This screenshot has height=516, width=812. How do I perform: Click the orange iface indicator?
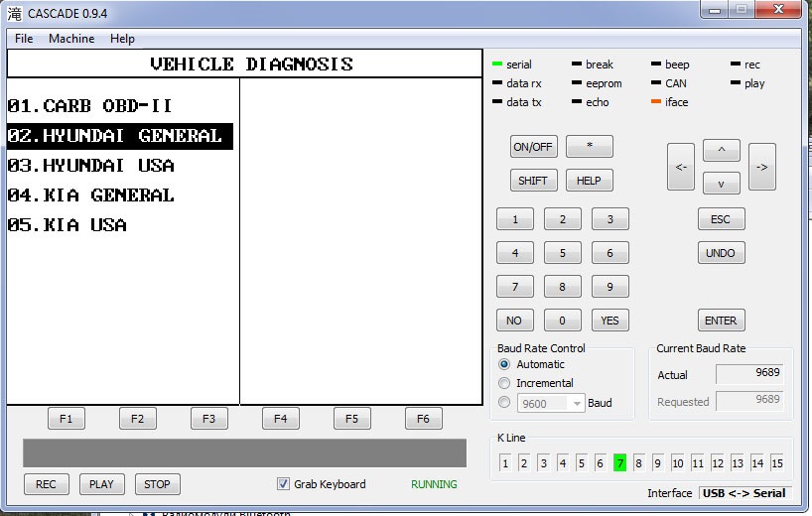tap(655, 102)
